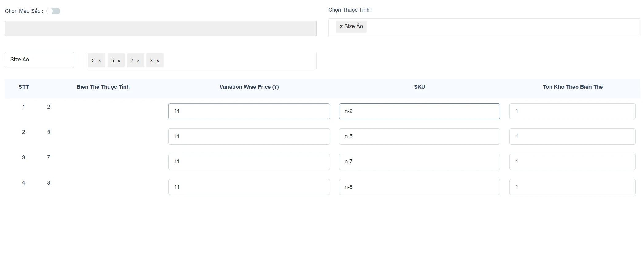Viewport: 644px width, 254px height.
Task: Click the SKU field containing n-5
Action: point(419,136)
